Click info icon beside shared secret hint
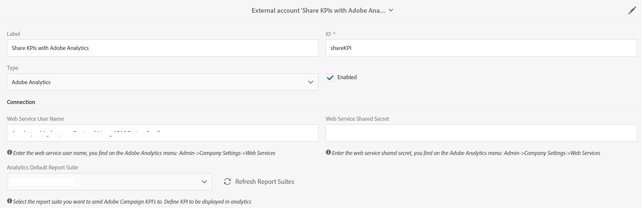644x208 pixels. [328, 152]
